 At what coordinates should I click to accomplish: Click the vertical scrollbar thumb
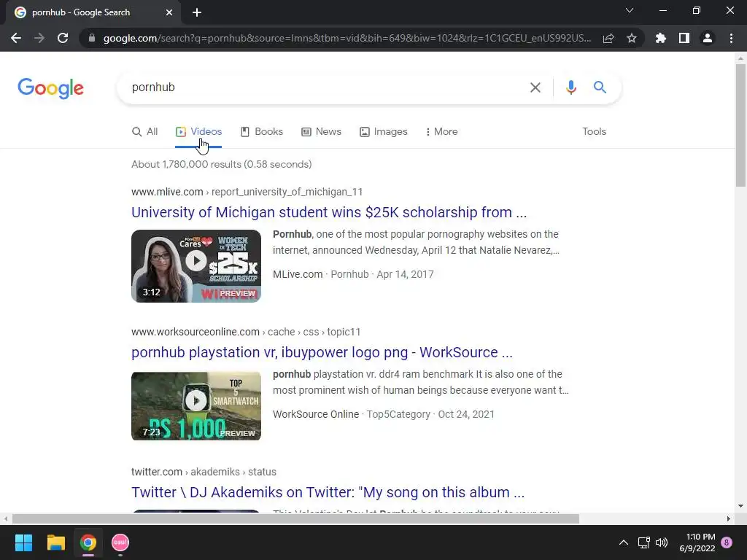[740, 125]
